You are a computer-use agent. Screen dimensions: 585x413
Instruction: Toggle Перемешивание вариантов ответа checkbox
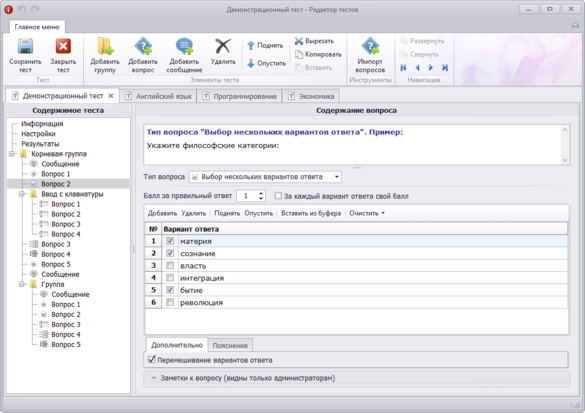pyautogui.click(x=151, y=360)
